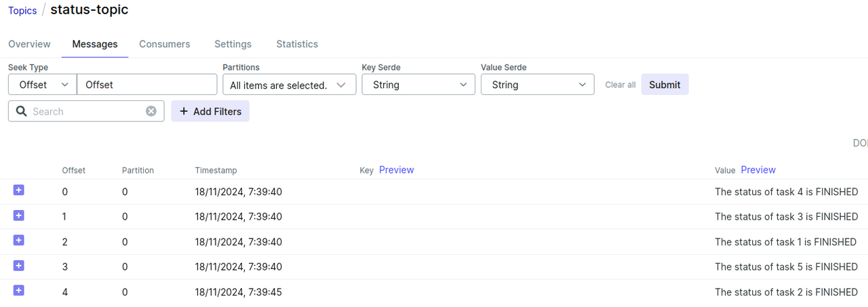This screenshot has width=868, height=307.
Task: Click the Add Filters button
Action: coord(210,111)
